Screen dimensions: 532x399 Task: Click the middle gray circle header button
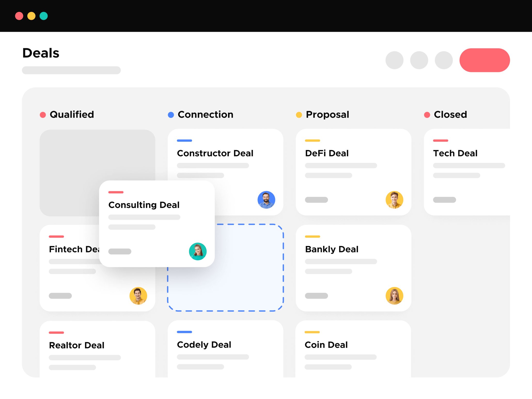419,60
